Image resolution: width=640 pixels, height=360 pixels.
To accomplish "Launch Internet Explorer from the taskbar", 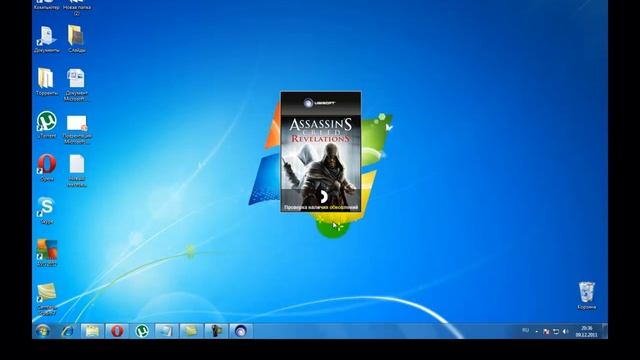I will point(67,331).
